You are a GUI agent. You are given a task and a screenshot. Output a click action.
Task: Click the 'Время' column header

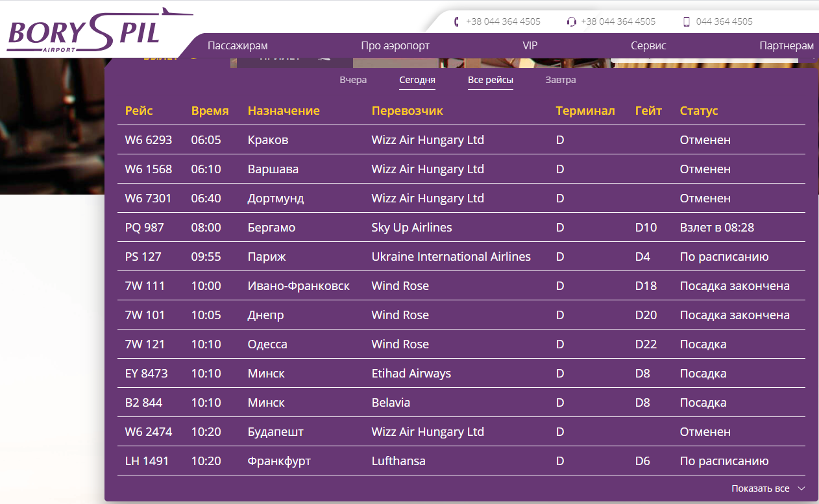(x=210, y=111)
